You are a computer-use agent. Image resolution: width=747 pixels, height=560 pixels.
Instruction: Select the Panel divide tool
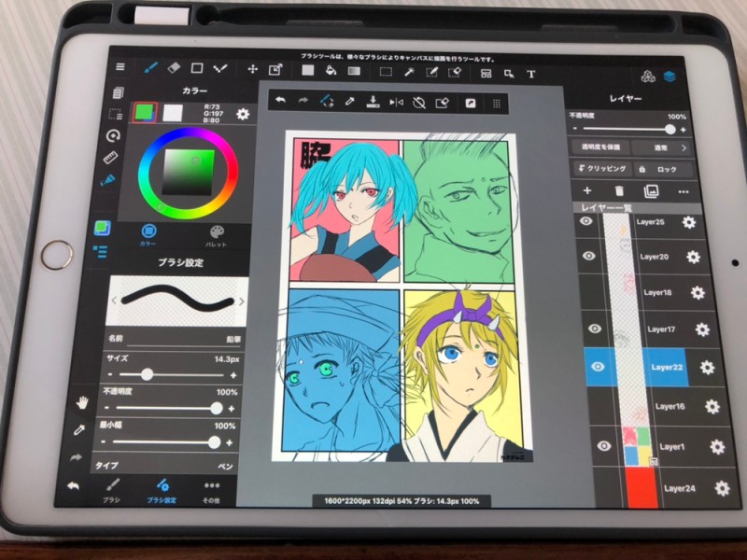point(486,74)
